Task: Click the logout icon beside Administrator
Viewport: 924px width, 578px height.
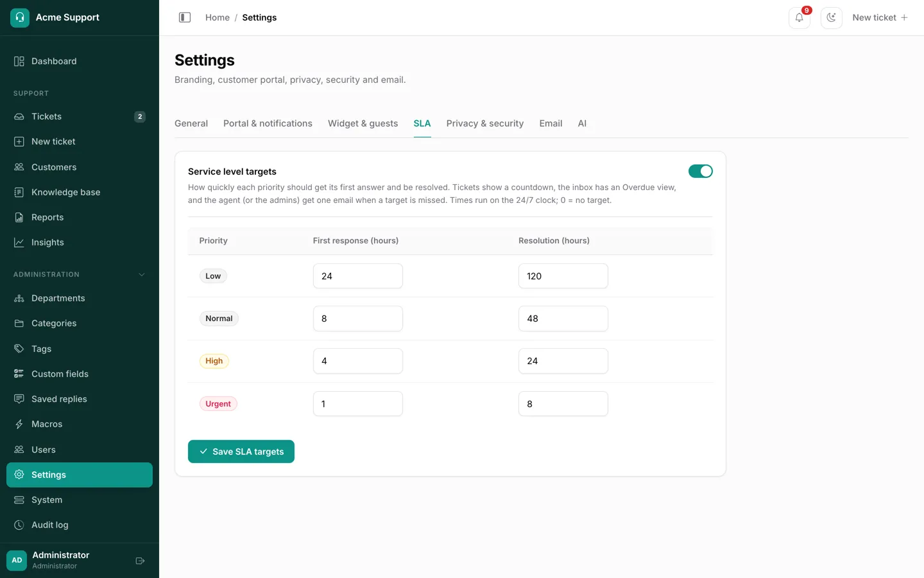Action: pyautogui.click(x=141, y=561)
